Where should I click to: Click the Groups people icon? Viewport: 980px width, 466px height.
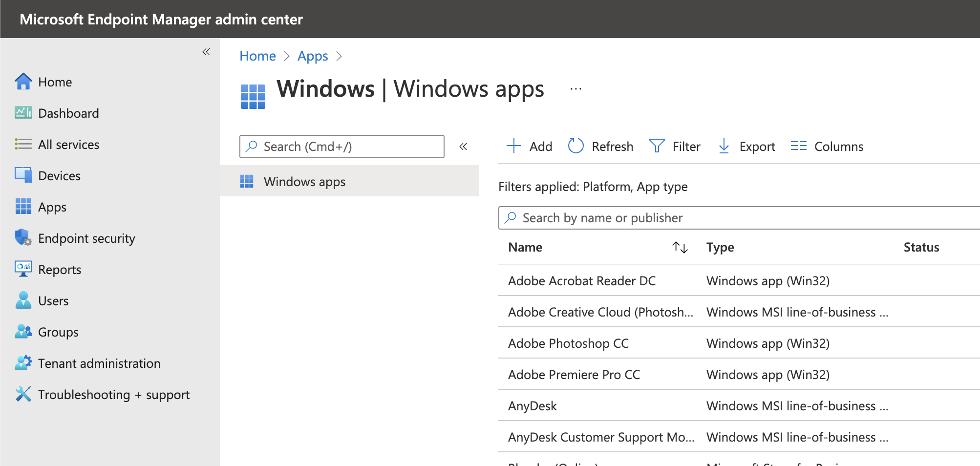[x=23, y=332]
